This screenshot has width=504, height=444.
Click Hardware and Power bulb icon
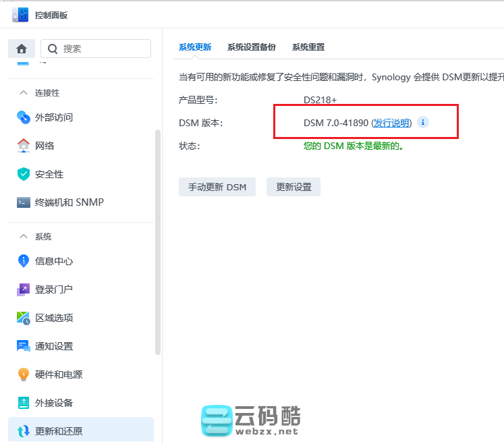click(x=24, y=374)
